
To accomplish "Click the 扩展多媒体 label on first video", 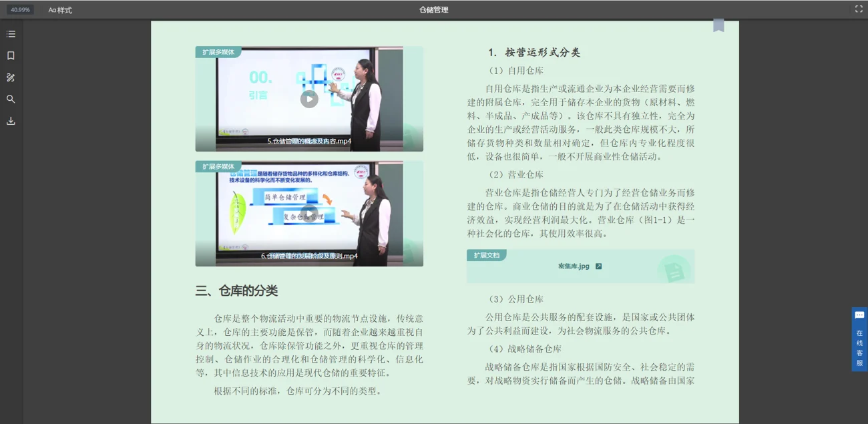I will coord(218,52).
